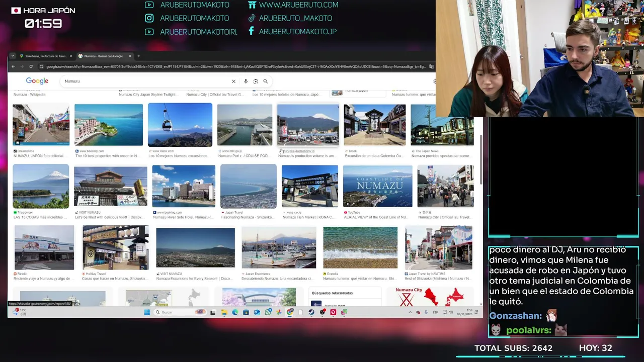The width and height of the screenshot is (644, 362).
Task: Show hidden system tray icons
Action: pyautogui.click(x=410, y=312)
